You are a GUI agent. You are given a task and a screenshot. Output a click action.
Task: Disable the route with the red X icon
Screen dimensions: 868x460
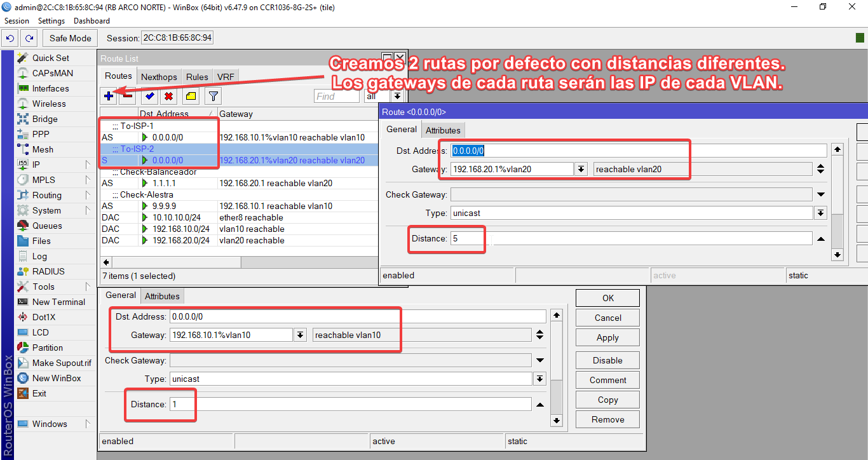coord(167,96)
